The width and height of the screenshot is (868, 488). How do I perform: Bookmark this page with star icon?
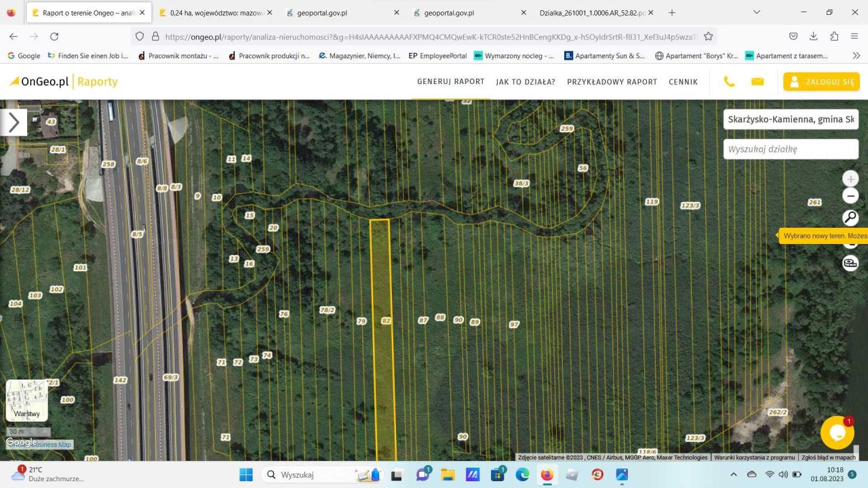[x=709, y=37]
